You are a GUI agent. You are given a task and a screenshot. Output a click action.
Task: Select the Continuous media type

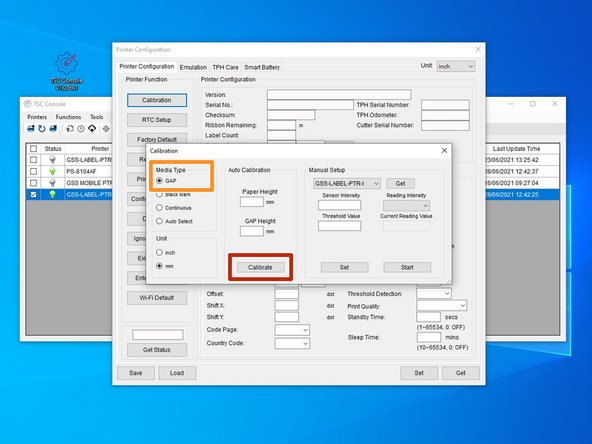pyautogui.click(x=159, y=208)
